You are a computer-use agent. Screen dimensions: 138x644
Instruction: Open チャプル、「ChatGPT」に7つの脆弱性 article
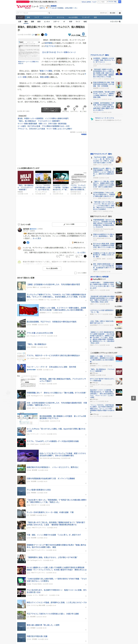click(53, 441)
